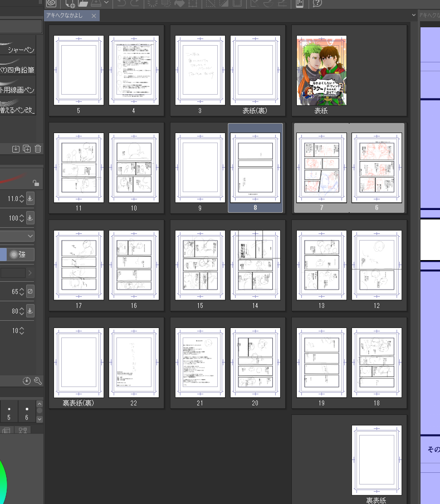Adjust the 65 value stepper

click(22, 291)
